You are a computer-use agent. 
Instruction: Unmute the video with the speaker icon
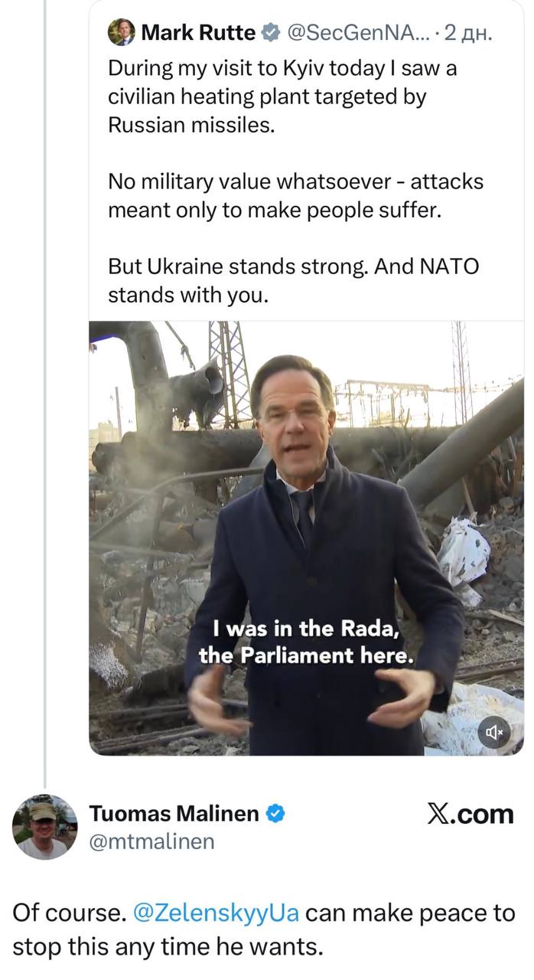(x=494, y=733)
